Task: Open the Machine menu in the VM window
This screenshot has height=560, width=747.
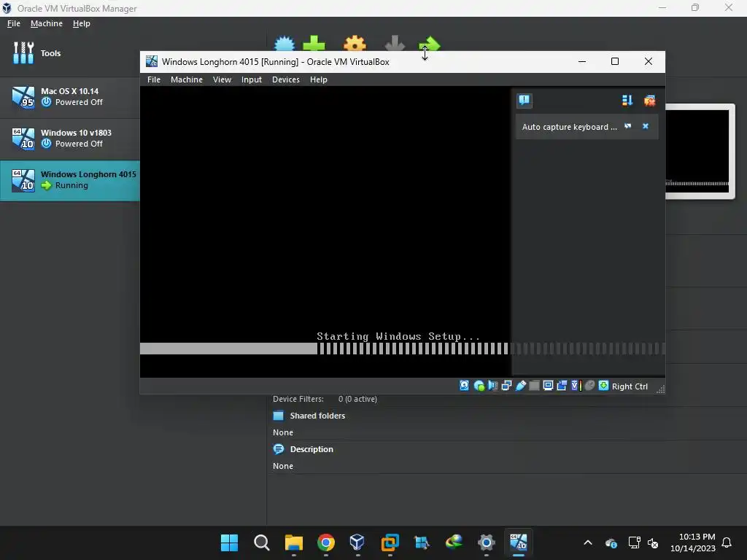Action: (187, 79)
